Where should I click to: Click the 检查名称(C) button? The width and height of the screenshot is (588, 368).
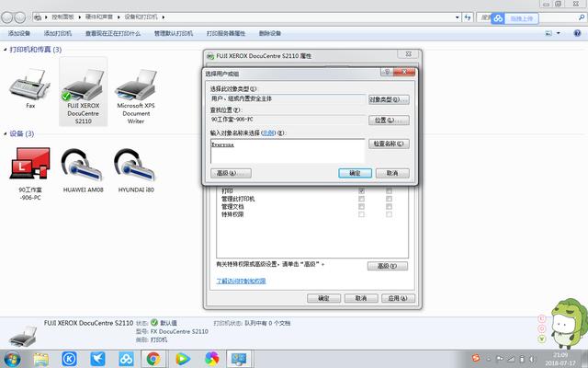(x=389, y=144)
